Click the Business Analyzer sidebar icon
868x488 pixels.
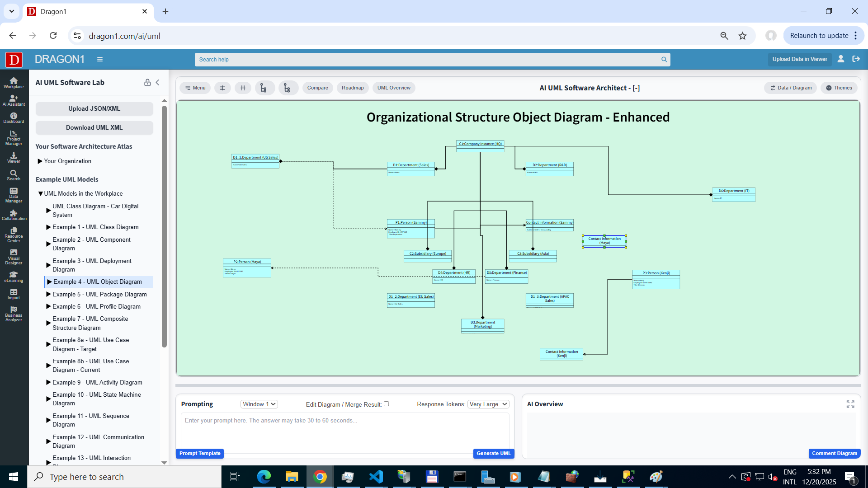[x=14, y=314]
